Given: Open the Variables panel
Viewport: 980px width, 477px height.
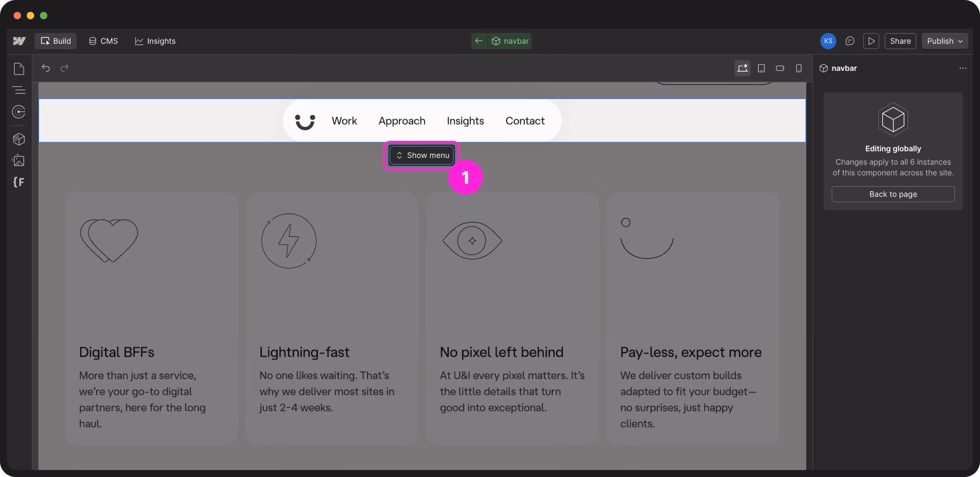Looking at the screenshot, I should [x=19, y=182].
